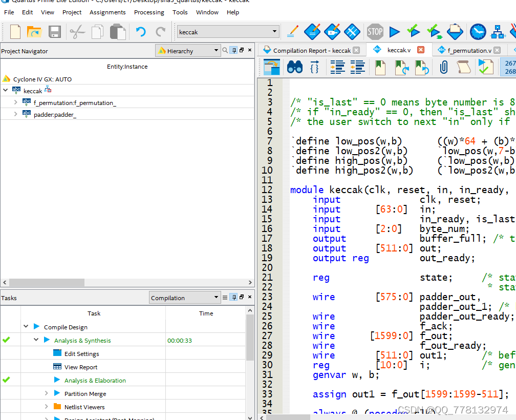Collapse the Compile Design task
Image resolution: width=516 pixels, height=420 pixels.
26,326
